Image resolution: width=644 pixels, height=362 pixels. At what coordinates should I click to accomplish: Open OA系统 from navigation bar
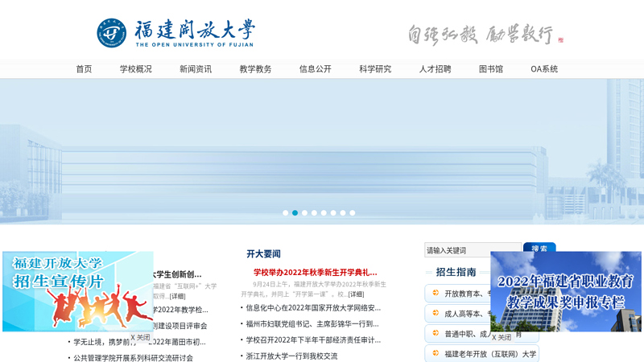(544, 69)
